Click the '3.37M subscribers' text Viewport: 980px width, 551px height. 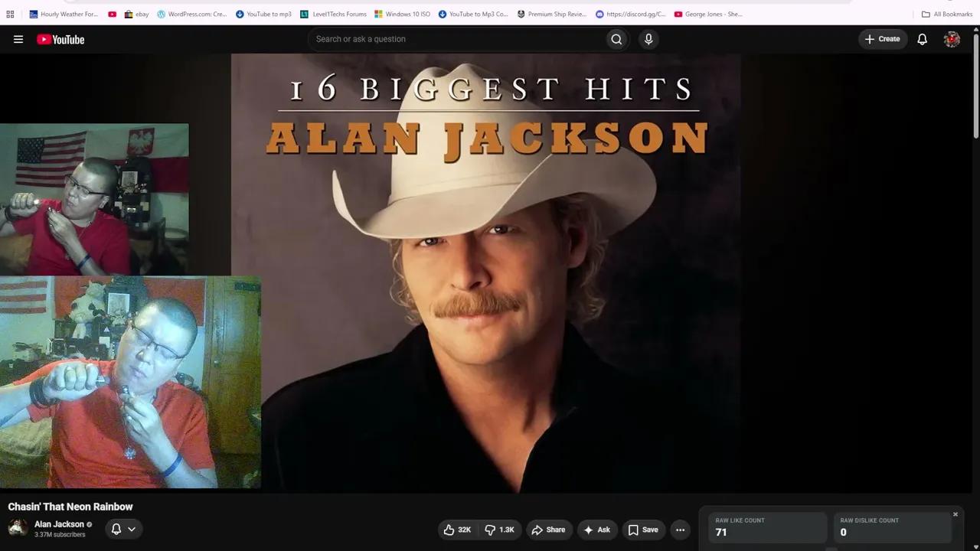(x=60, y=535)
